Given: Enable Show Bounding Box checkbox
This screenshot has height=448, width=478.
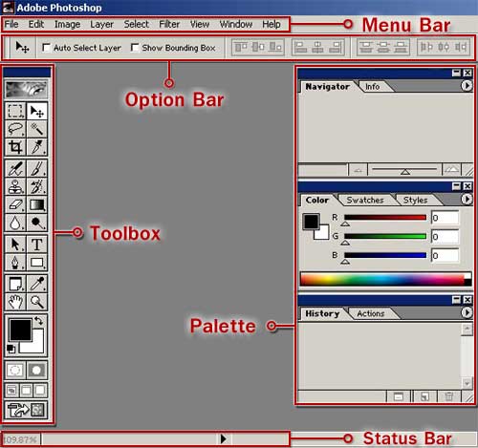Looking at the screenshot, I should (x=135, y=48).
